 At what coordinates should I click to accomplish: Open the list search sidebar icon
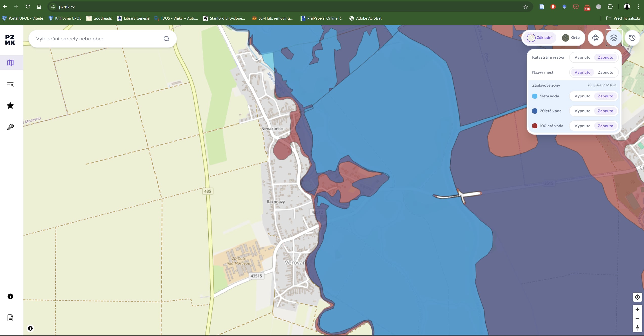tap(10, 84)
